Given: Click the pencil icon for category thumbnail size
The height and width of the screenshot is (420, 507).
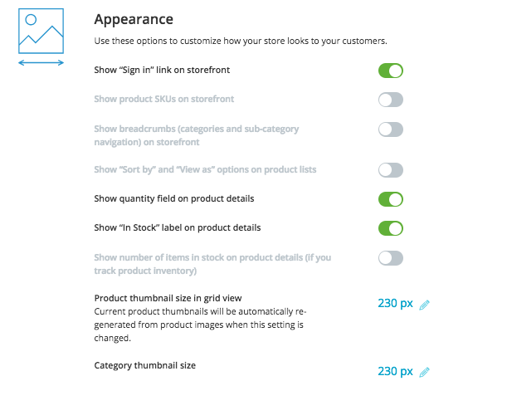Looking at the screenshot, I should click(x=424, y=372).
